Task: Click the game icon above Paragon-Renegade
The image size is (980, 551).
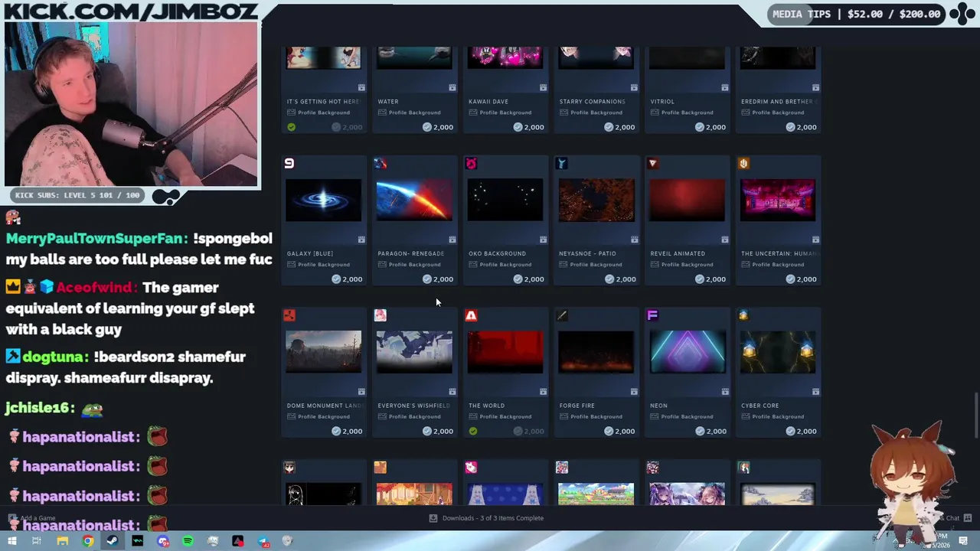Action: click(381, 163)
